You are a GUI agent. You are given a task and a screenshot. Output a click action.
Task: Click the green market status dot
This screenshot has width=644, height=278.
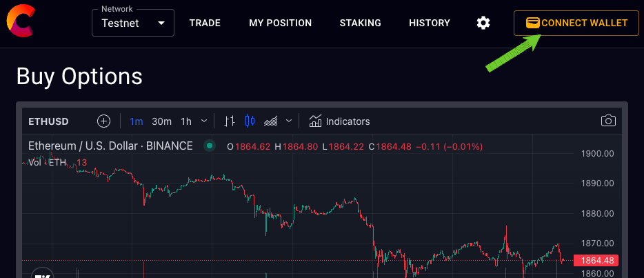point(210,146)
